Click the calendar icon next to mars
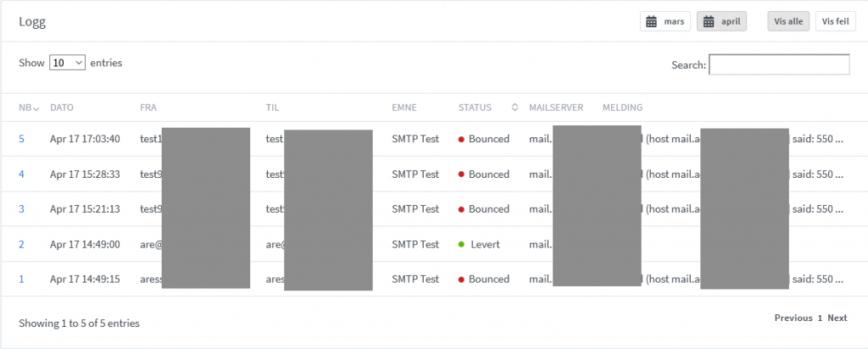This screenshot has width=868, height=349. pyautogui.click(x=652, y=22)
